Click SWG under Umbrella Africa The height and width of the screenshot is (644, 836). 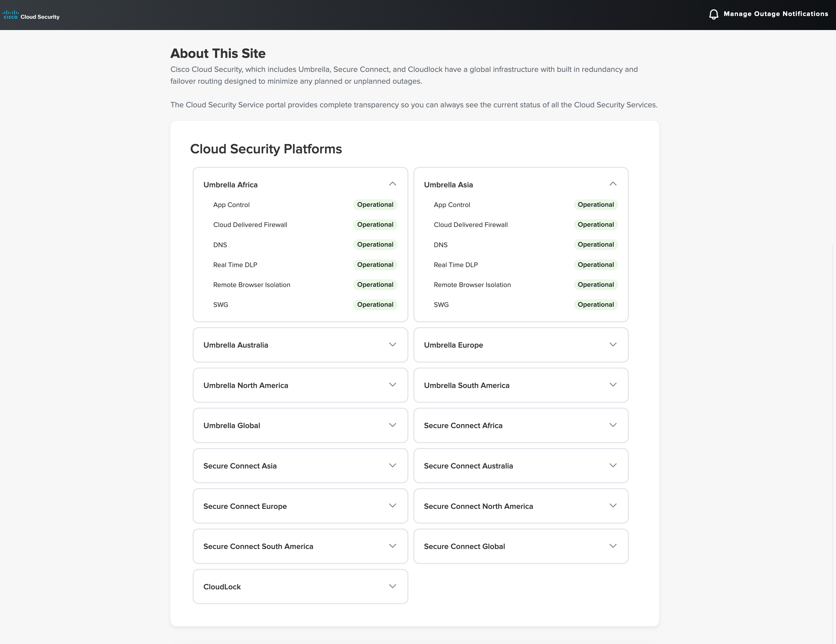[x=220, y=305]
